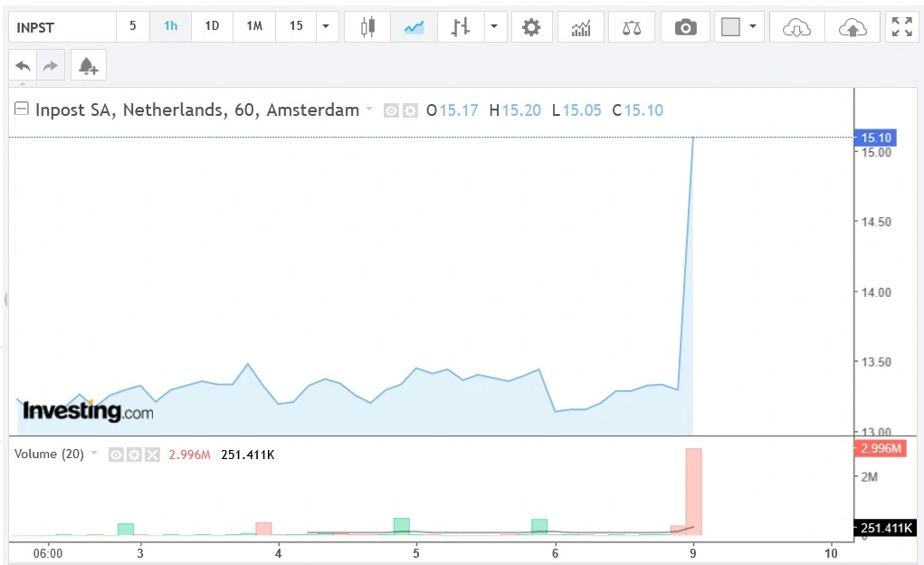
Task: Switch to candlestick chart style
Action: 367,26
